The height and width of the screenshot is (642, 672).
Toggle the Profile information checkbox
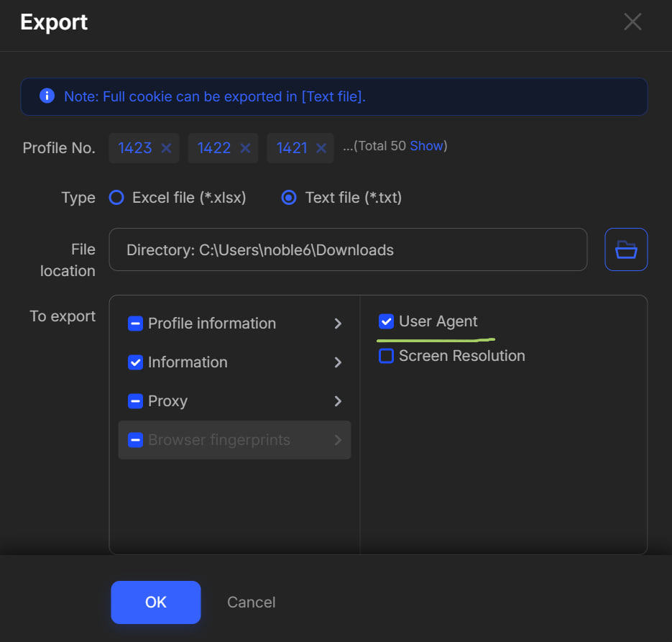click(x=135, y=324)
